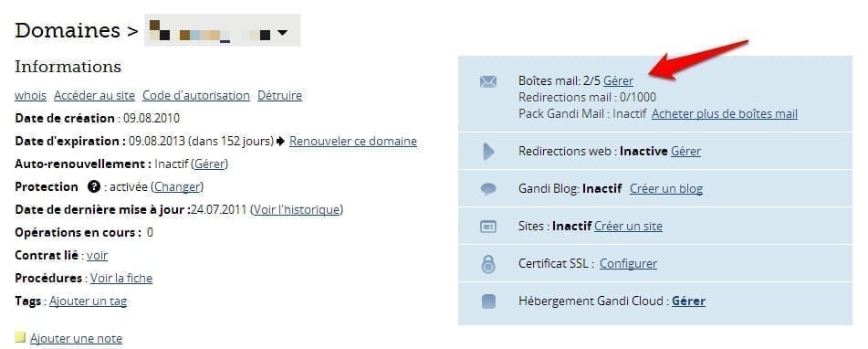868x349 pixels.
Task: Click the yellow note icon
Action: [x=20, y=337]
